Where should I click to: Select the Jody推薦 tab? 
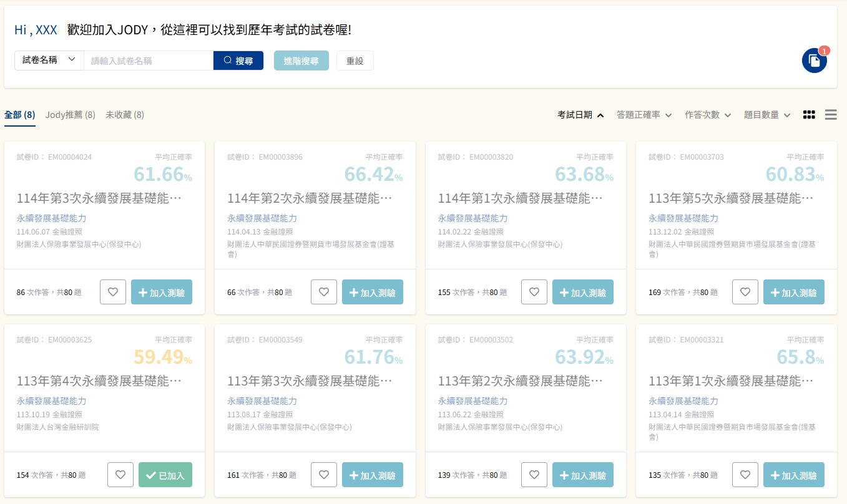[x=71, y=115]
